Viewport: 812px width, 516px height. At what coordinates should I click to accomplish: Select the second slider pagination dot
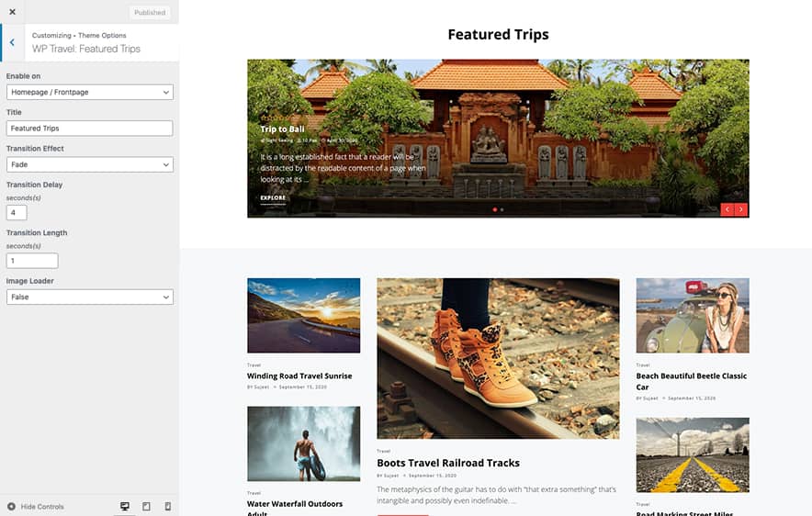pyautogui.click(x=502, y=209)
